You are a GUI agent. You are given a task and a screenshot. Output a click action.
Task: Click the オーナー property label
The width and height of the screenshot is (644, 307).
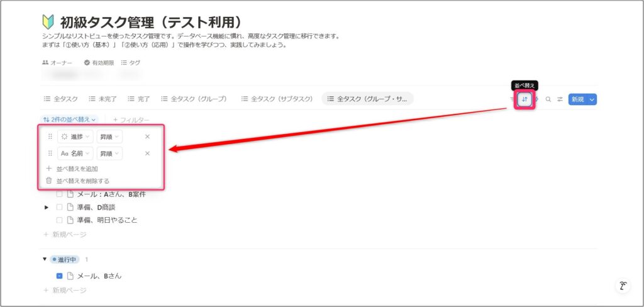(57, 62)
